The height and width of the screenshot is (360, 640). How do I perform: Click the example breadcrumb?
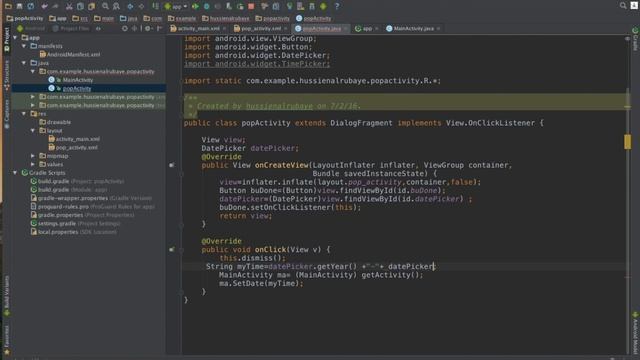coord(182,18)
